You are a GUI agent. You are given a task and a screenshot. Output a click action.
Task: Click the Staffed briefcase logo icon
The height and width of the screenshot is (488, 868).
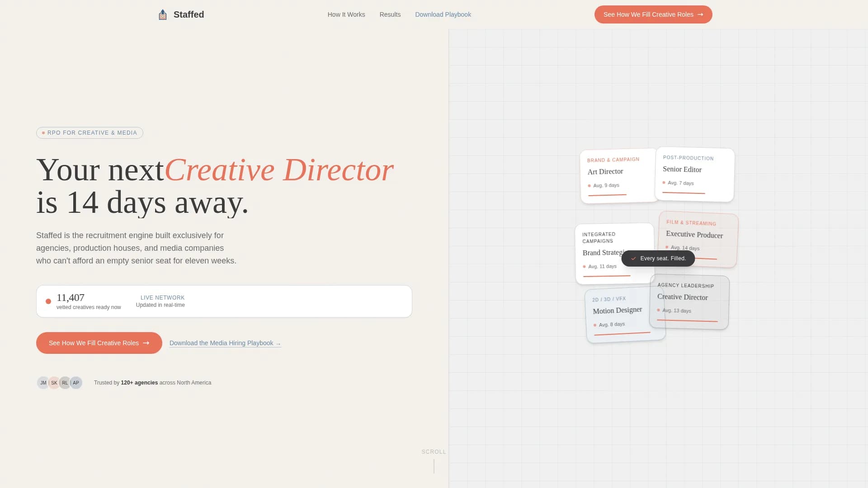point(162,14)
